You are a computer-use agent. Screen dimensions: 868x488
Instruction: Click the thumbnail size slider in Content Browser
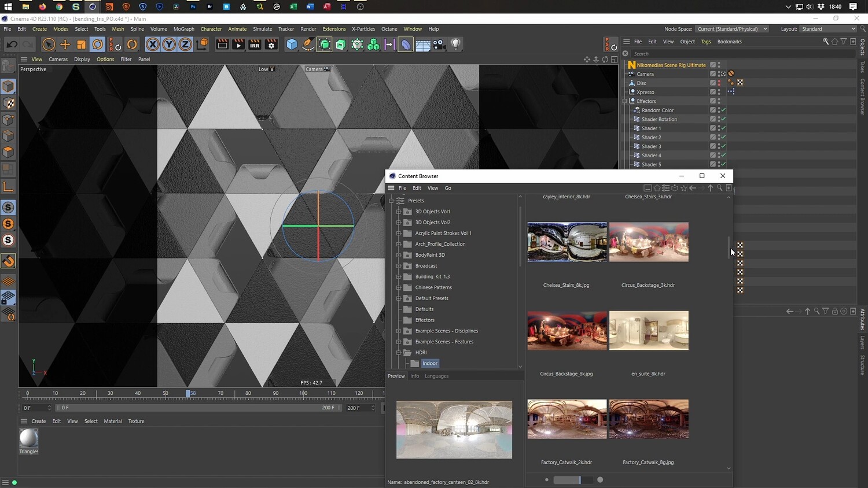573,479
